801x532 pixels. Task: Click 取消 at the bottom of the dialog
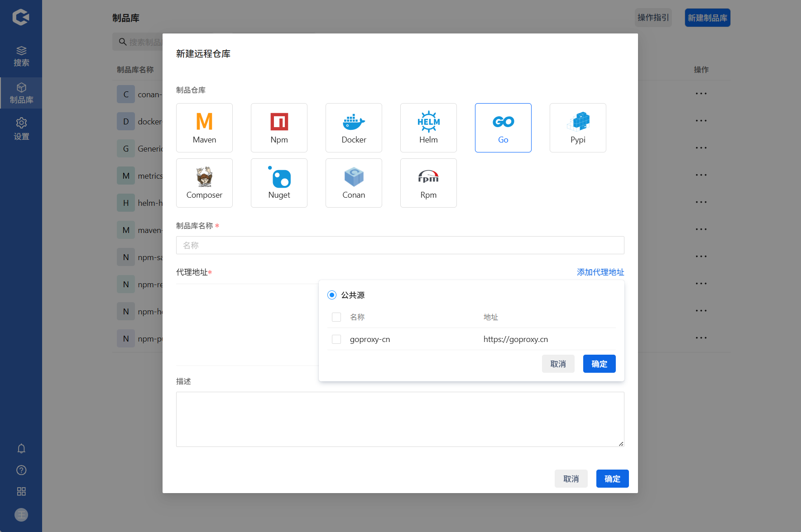point(571,479)
